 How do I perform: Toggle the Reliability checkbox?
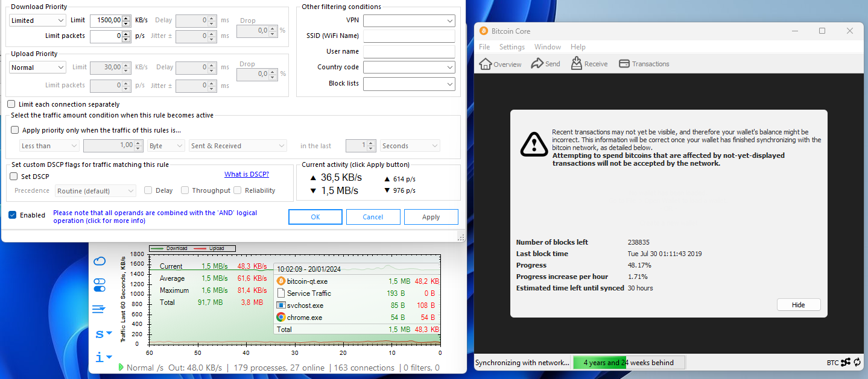pos(238,190)
